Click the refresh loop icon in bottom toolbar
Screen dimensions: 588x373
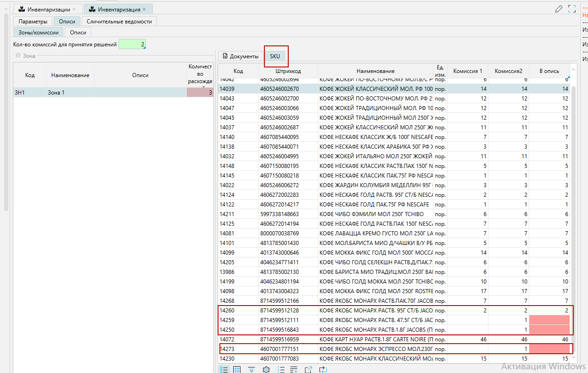pos(323,369)
